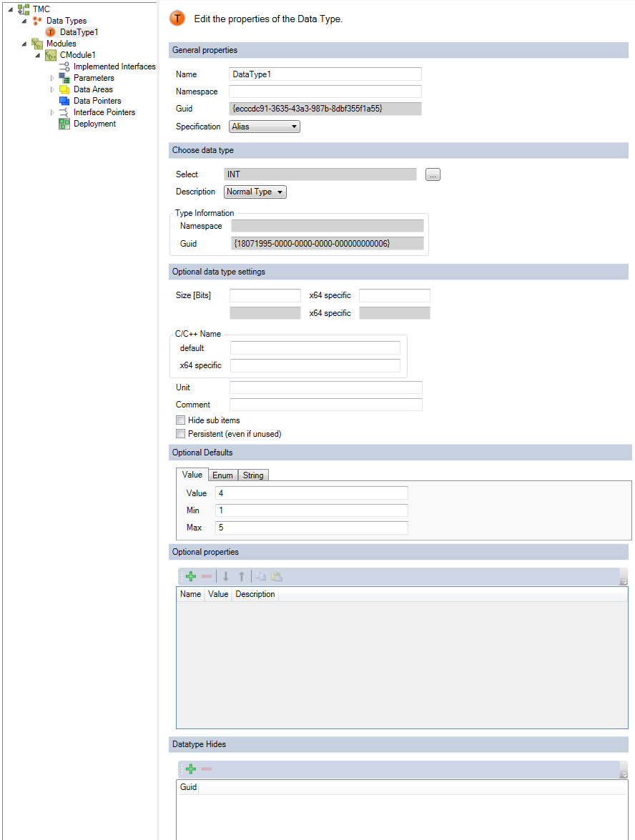
Task: Click the Max field containing 5
Action: 312,528
